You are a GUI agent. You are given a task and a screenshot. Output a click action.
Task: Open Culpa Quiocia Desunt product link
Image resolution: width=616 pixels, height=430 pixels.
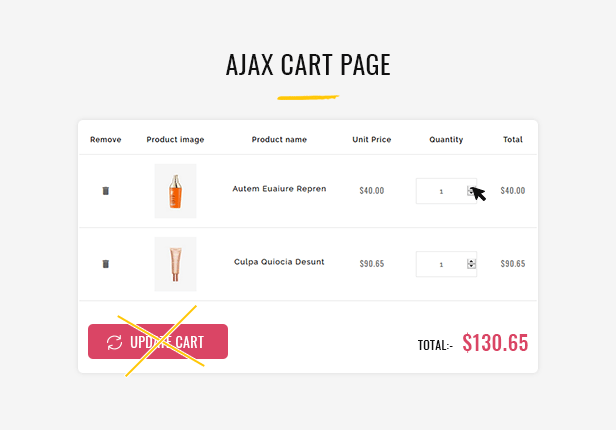click(x=279, y=262)
